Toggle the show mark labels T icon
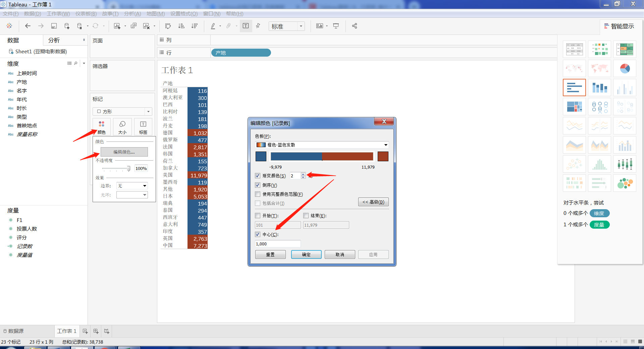 coord(246,26)
